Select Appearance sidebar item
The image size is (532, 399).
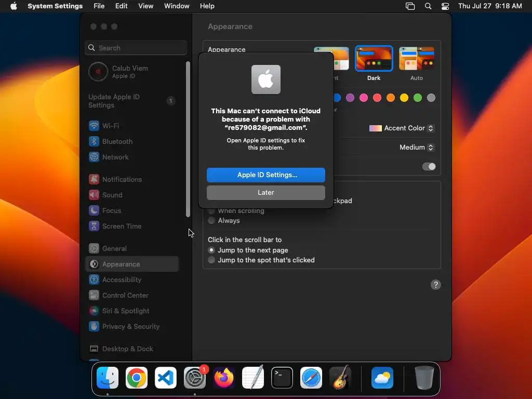[131, 264]
